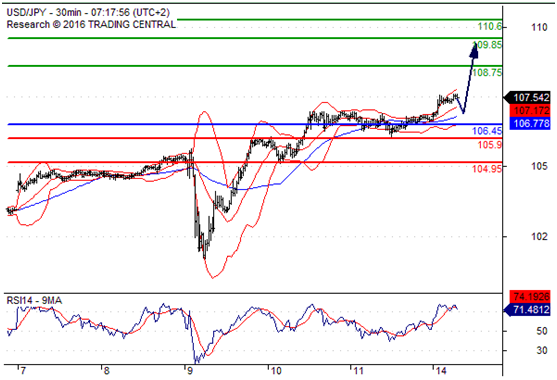557x380 pixels.
Task: Click the RSI14 - 9MA indicator label
Action: (34, 301)
